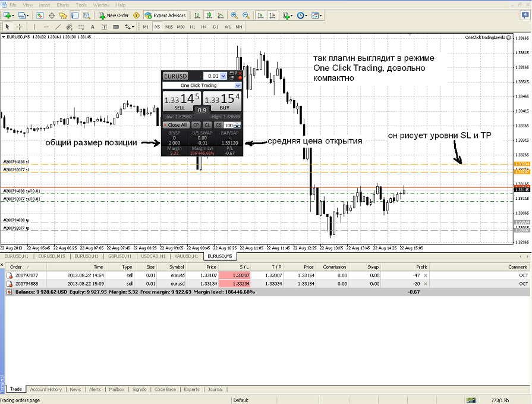Open the chart templates dropdown arrow
Screen dimensions: 532x404
pos(322,15)
